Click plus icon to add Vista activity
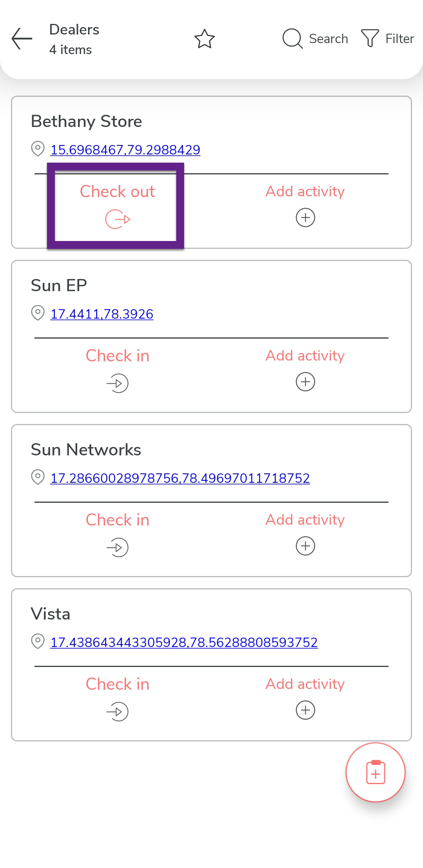423x868 pixels. click(x=305, y=710)
